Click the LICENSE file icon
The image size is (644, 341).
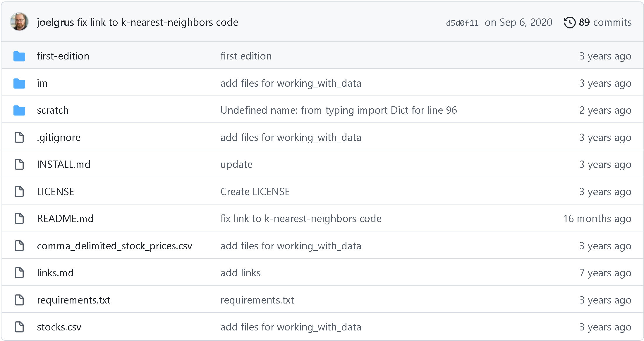pyautogui.click(x=19, y=192)
